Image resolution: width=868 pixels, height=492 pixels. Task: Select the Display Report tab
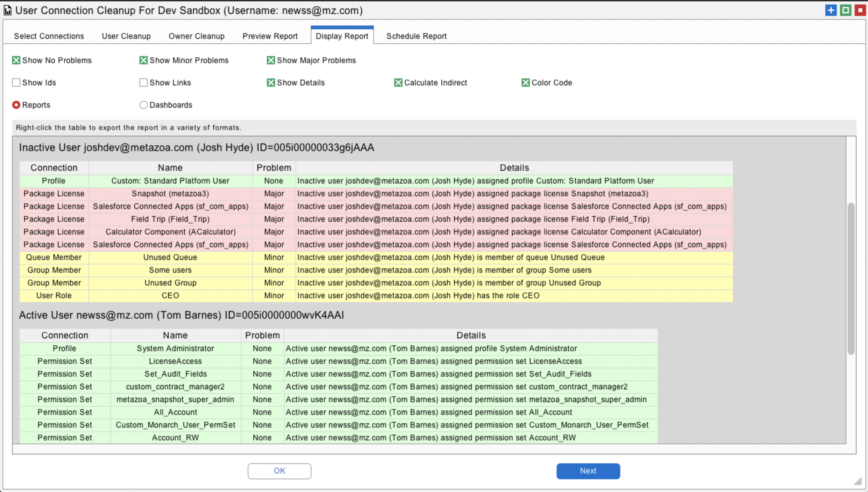(x=342, y=36)
